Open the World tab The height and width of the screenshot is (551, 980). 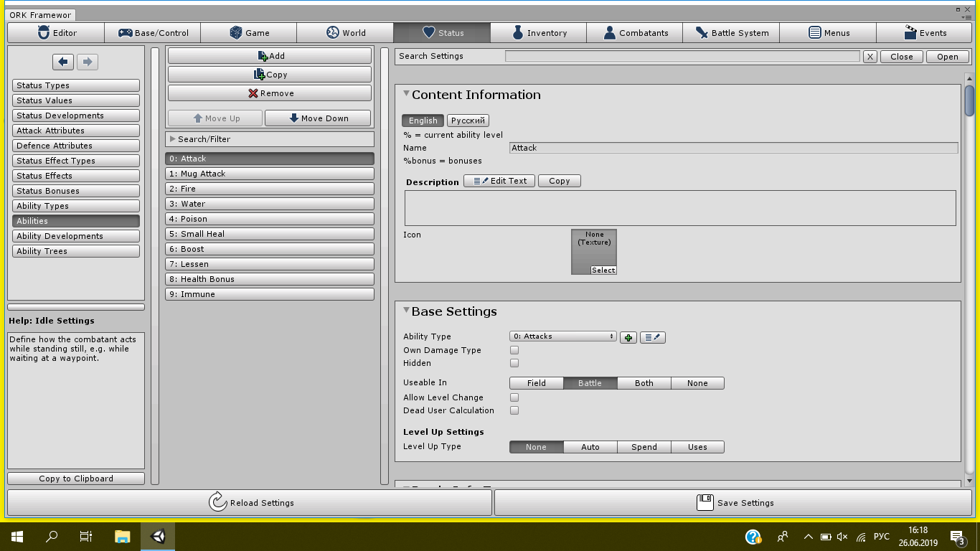345,32
